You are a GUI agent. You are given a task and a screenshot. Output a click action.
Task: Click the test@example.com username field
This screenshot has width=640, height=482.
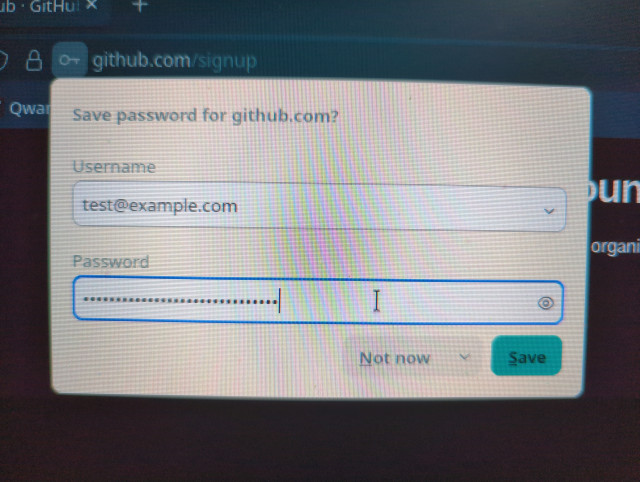coord(320,206)
